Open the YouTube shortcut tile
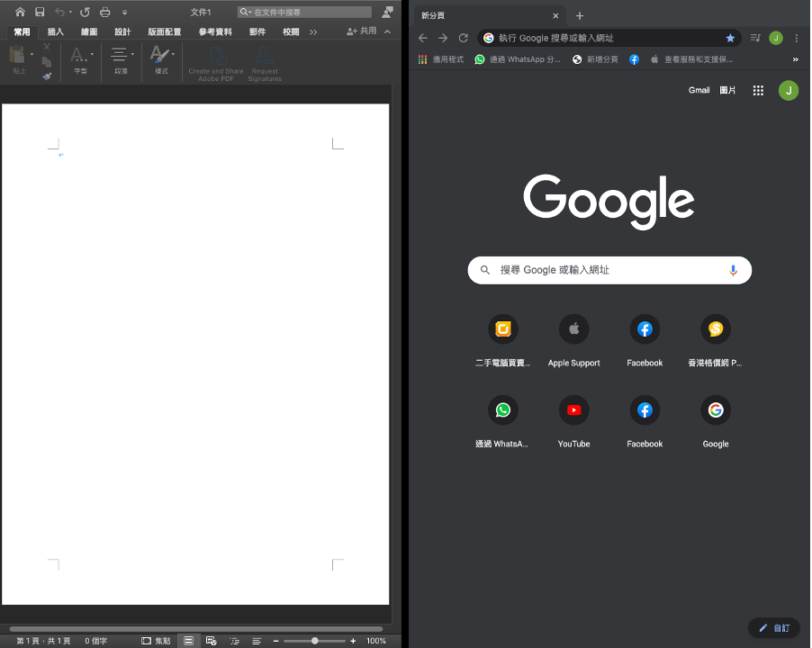Screen dimensions: 812x648 pos(573,421)
